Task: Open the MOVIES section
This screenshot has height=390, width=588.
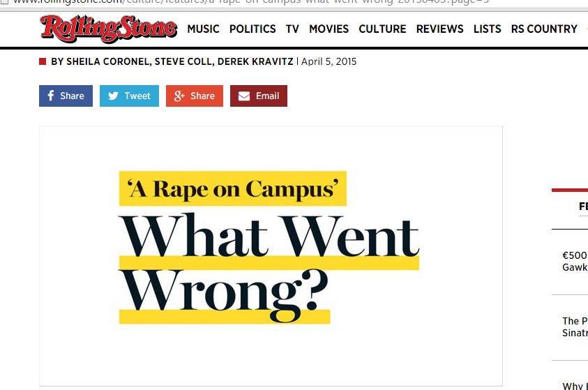Action: point(329,29)
